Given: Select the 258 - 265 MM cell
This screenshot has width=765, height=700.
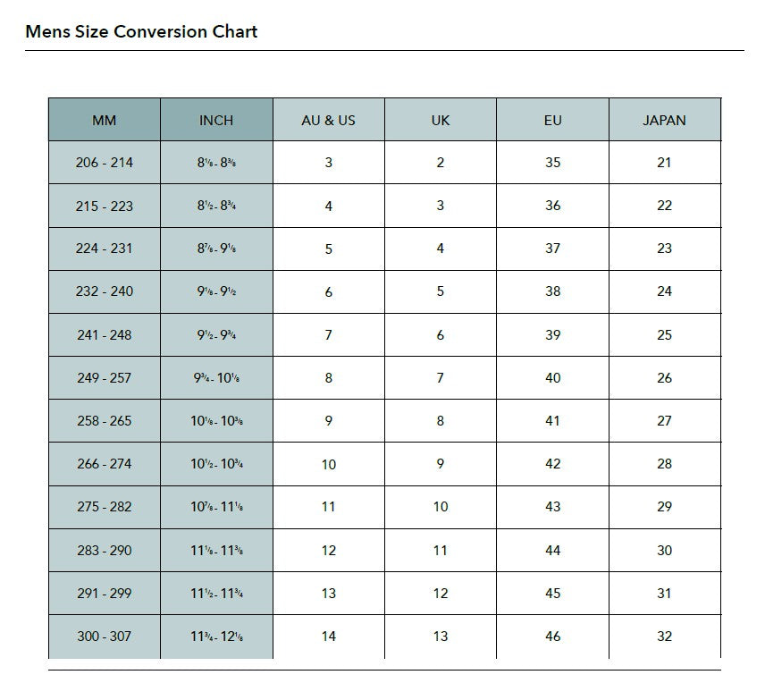Looking at the screenshot, I should [104, 421].
